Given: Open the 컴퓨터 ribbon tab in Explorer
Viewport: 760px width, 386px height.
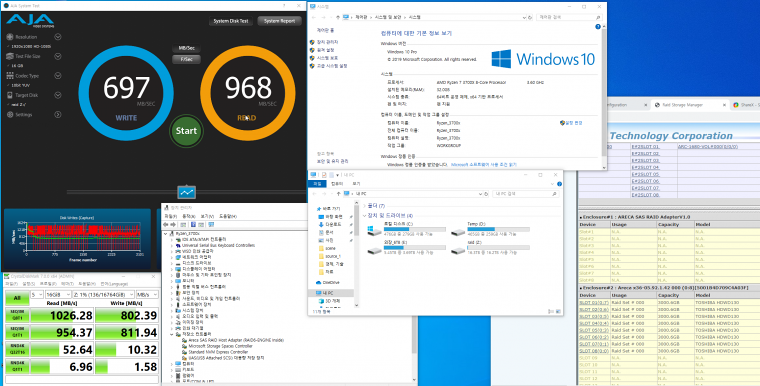Looking at the screenshot, I should [337, 184].
